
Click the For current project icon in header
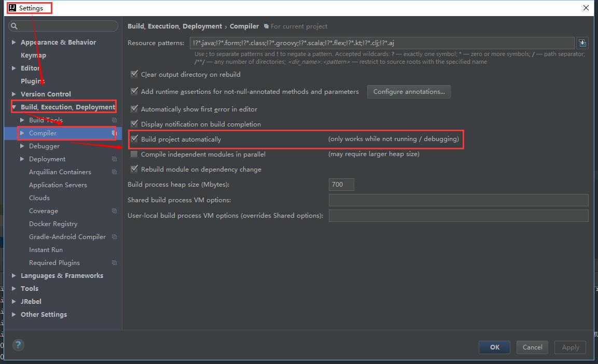(x=266, y=26)
